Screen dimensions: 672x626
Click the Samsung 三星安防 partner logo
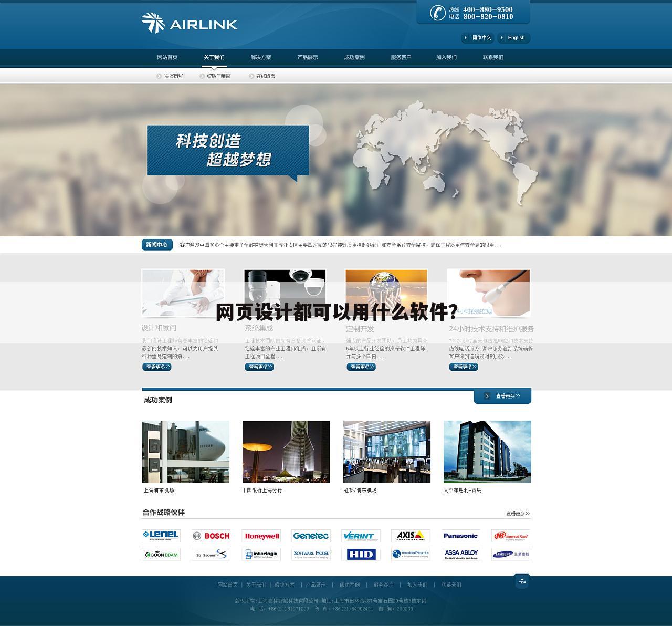click(x=511, y=554)
